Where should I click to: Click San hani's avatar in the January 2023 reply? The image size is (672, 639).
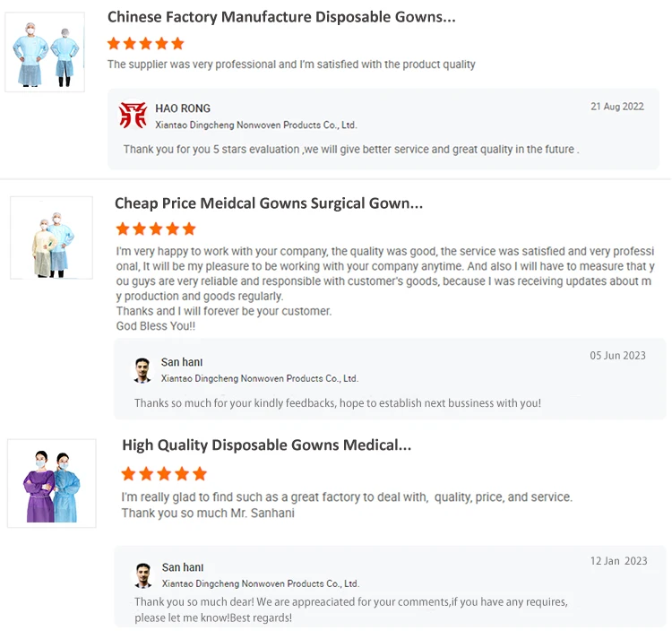pos(143,574)
